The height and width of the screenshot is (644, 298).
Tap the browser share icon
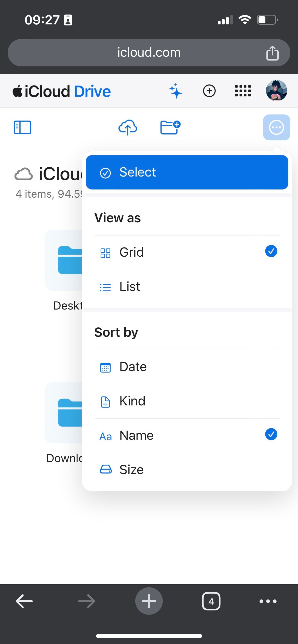[x=272, y=53]
